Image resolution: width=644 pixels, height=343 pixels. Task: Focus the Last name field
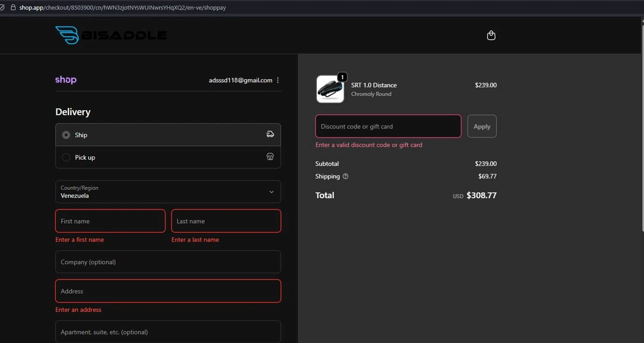coord(226,221)
